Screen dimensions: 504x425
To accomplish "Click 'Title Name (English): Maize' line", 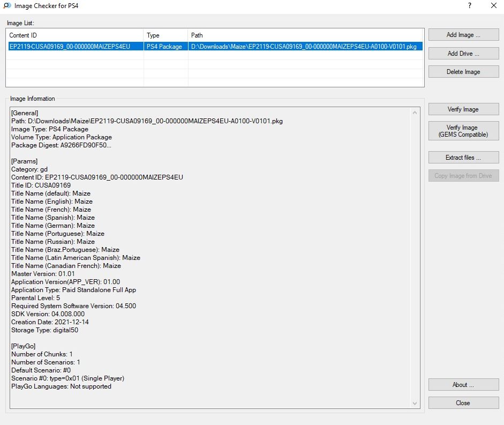I will pyautogui.click(x=52, y=202).
